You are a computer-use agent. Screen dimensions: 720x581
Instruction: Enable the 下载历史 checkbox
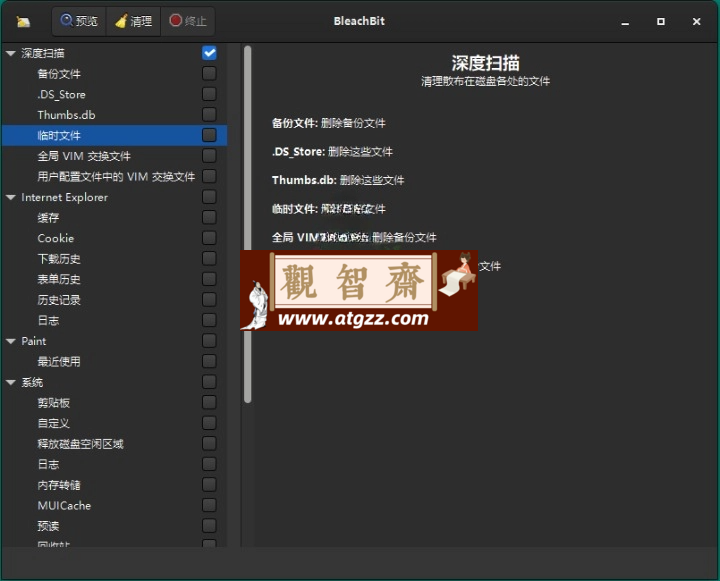tap(209, 259)
